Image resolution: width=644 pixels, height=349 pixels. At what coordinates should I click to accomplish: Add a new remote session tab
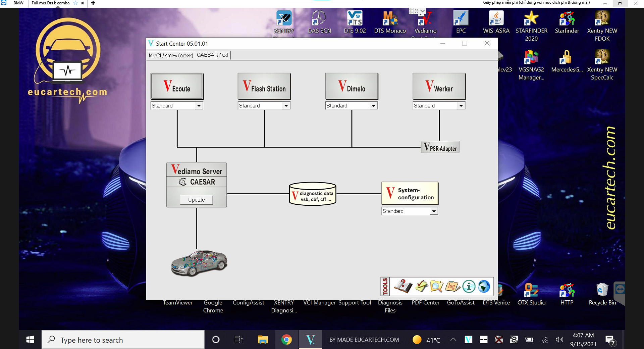pos(93,3)
